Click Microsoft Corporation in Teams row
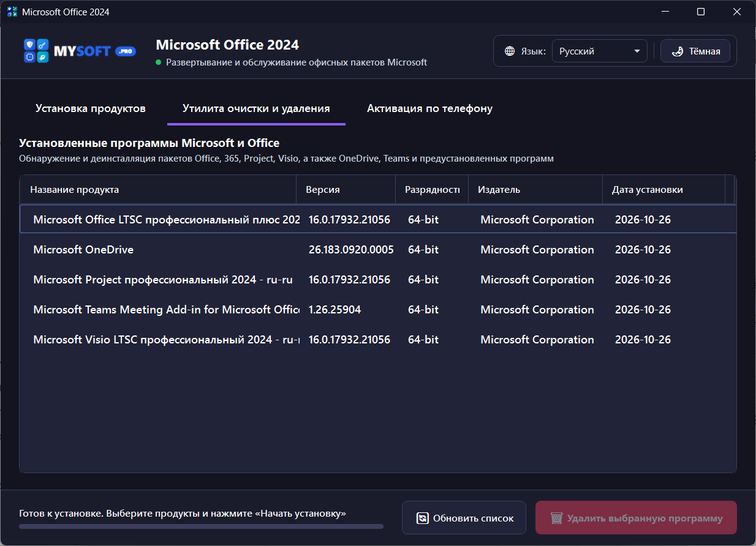Screen dimensions: 756x546 537,309
